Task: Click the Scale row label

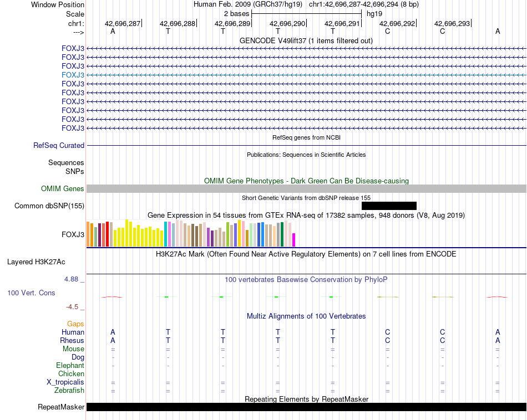Action: tap(75, 14)
